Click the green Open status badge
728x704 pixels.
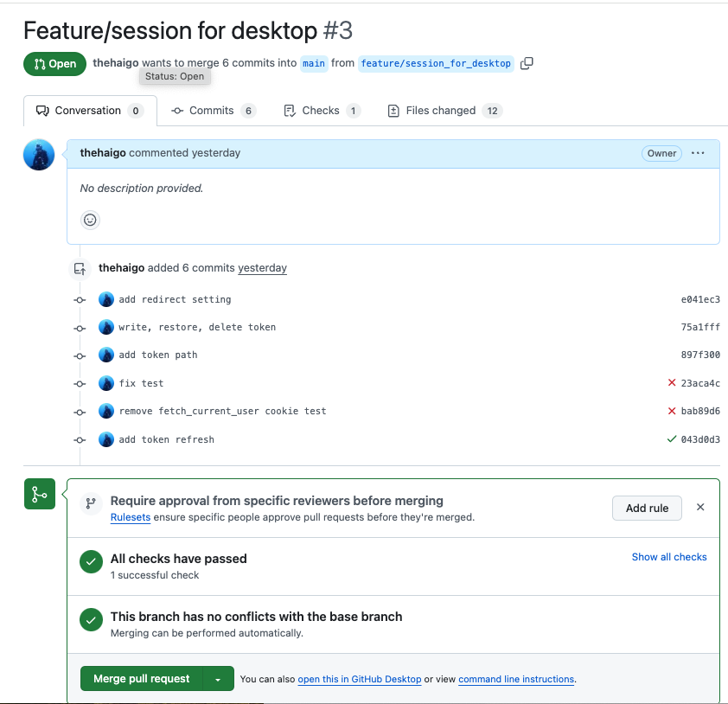[54, 64]
